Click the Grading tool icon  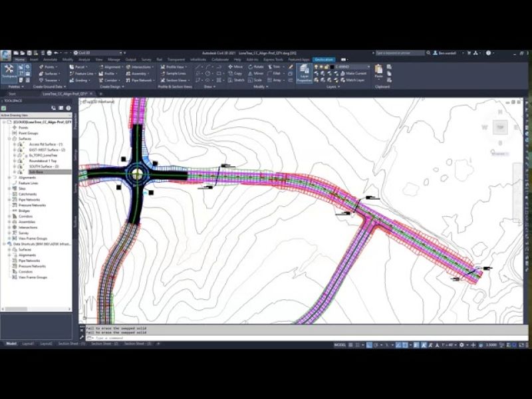72,80
